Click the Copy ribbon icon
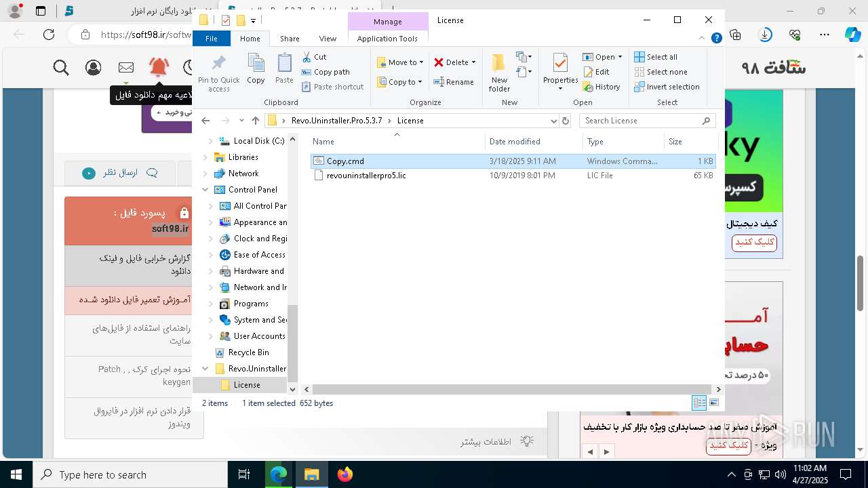This screenshot has height=488, width=868. (256, 69)
